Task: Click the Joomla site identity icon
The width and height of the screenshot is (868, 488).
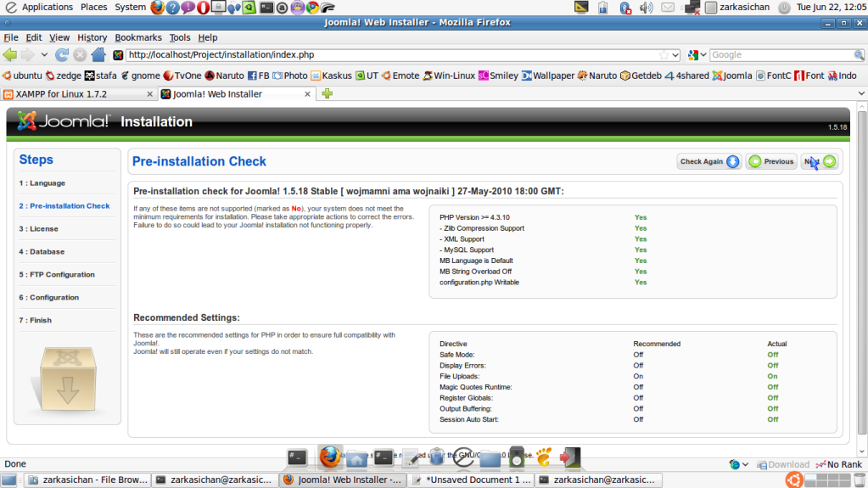Action: (118, 55)
